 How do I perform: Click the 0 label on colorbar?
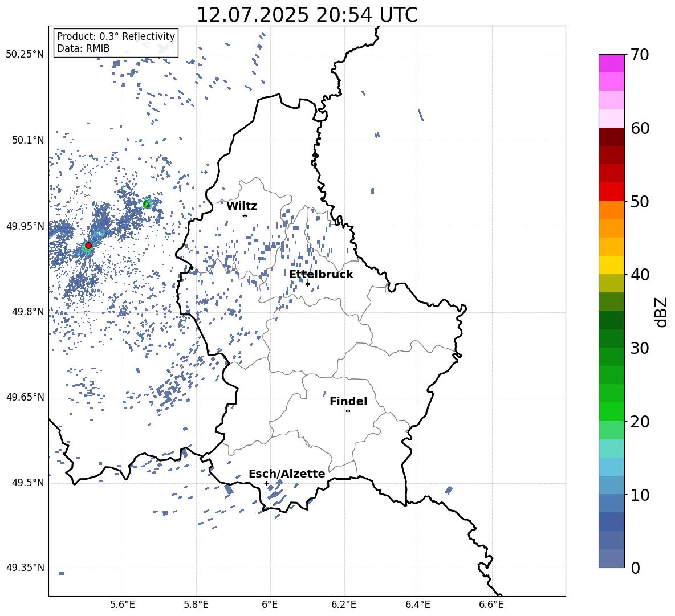pyautogui.click(x=635, y=568)
